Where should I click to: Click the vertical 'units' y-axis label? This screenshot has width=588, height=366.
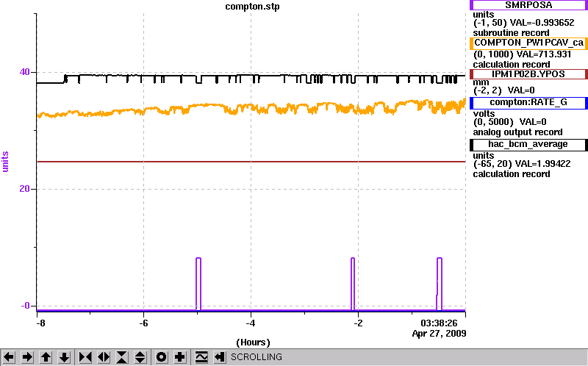[x=5, y=162]
